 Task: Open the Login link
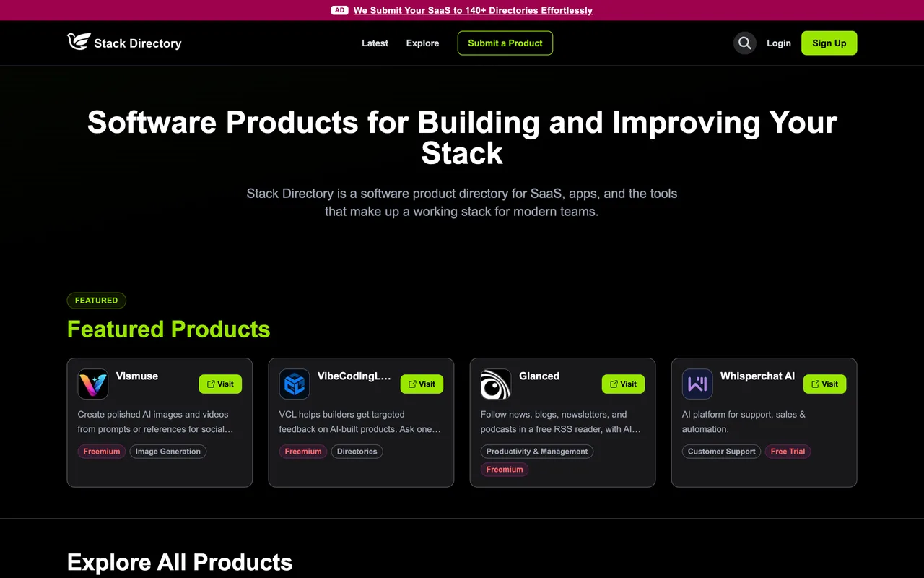click(x=779, y=43)
